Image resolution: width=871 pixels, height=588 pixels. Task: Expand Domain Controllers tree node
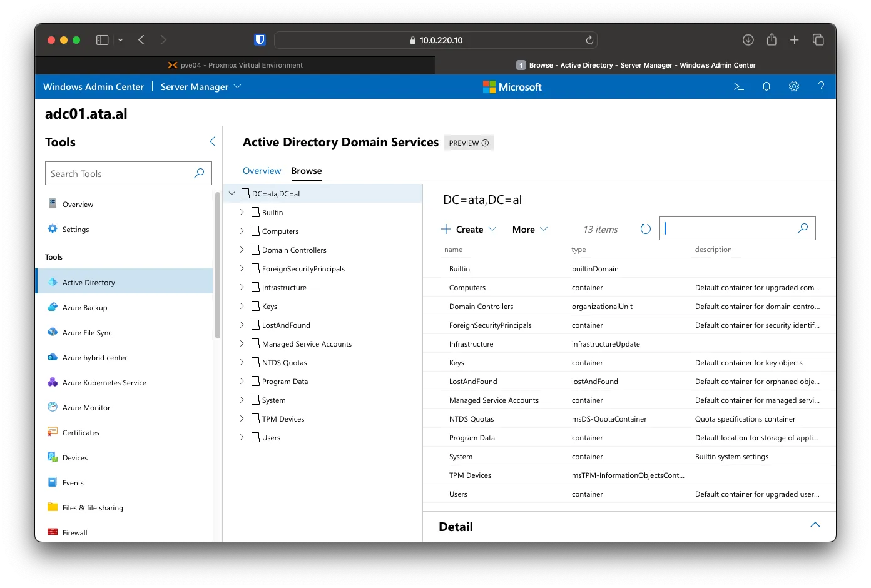[242, 250]
